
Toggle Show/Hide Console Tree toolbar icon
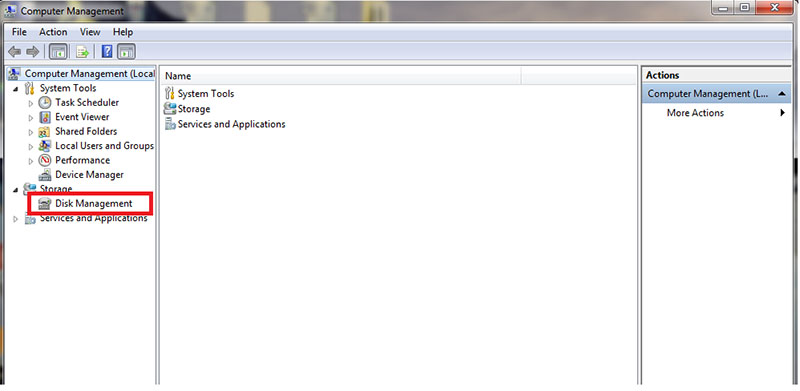(59, 52)
